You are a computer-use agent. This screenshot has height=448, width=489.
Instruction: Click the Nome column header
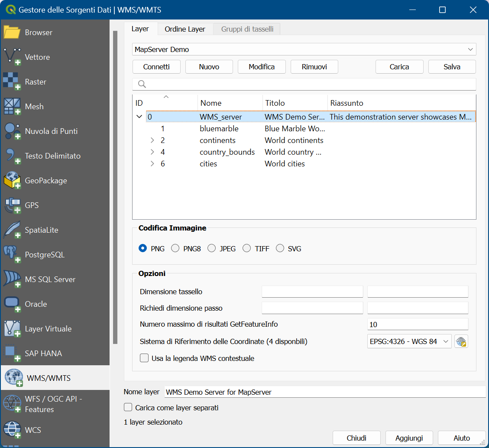(x=230, y=103)
